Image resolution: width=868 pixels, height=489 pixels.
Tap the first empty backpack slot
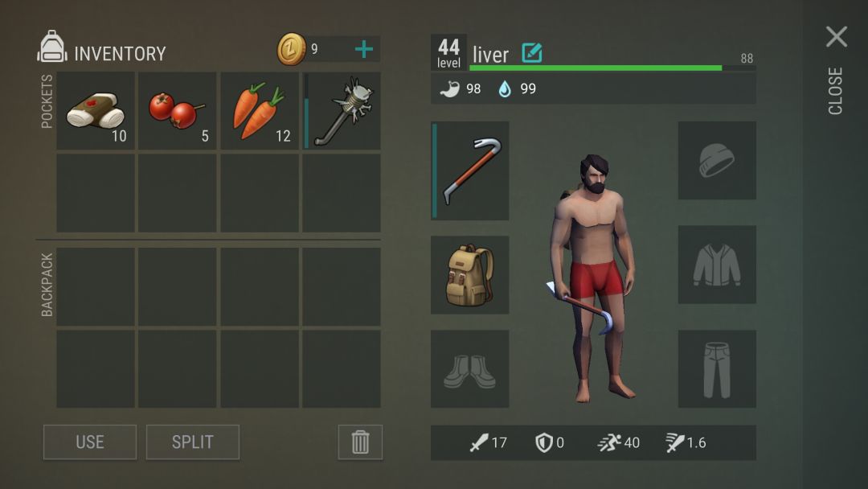(x=96, y=287)
